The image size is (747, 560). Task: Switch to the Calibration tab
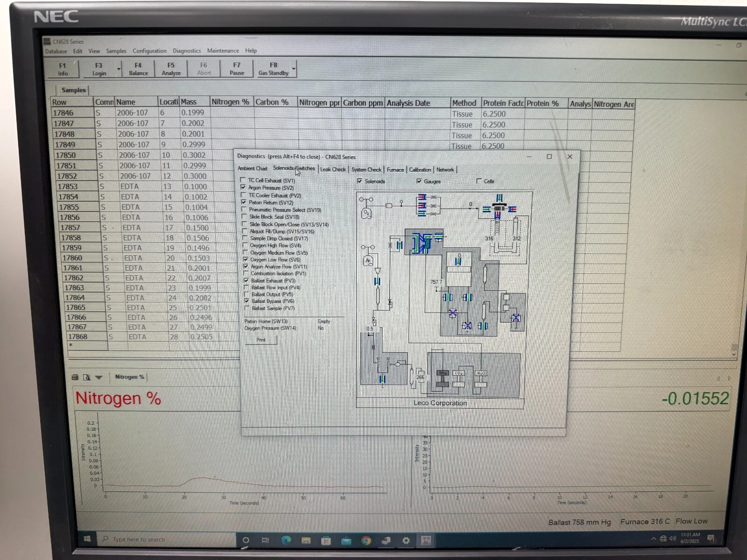(x=420, y=170)
